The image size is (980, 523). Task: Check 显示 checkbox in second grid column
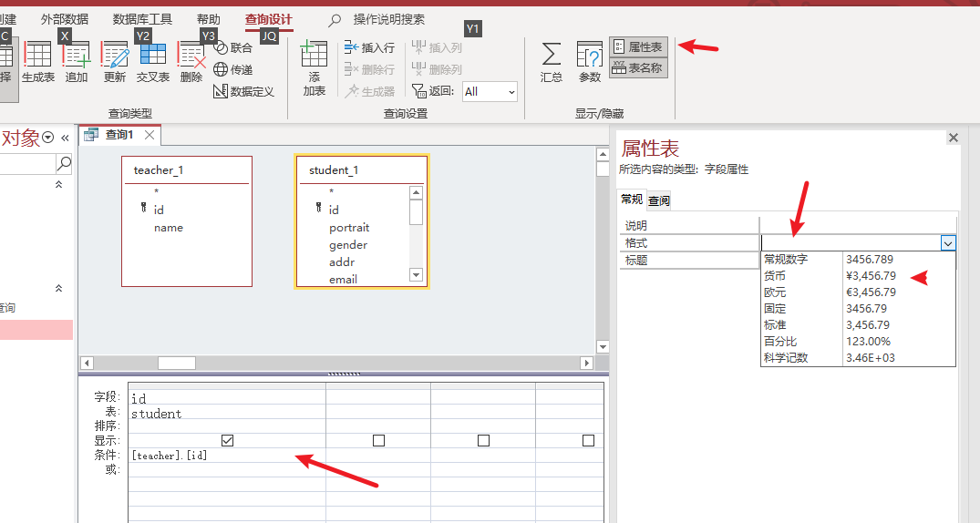[378, 440]
